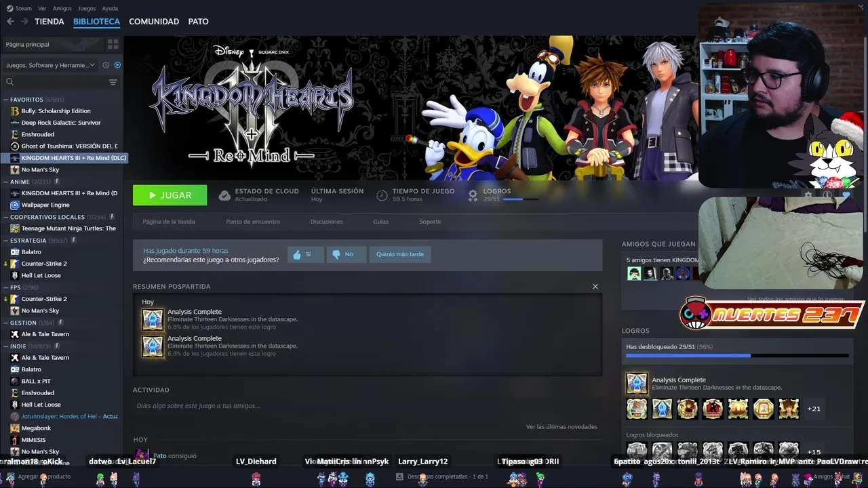The width and height of the screenshot is (868, 488).
Task: Open Punto de encuentro link
Action: [x=253, y=222]
